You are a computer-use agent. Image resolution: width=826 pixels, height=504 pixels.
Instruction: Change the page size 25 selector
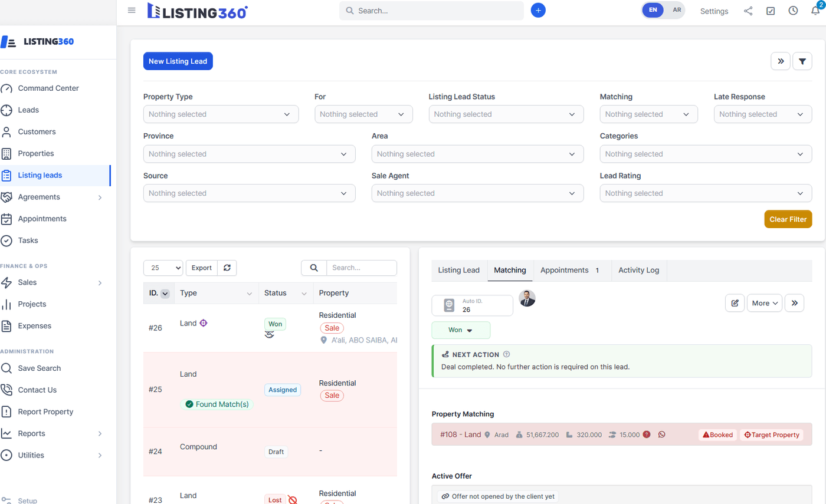click(163, 268)
